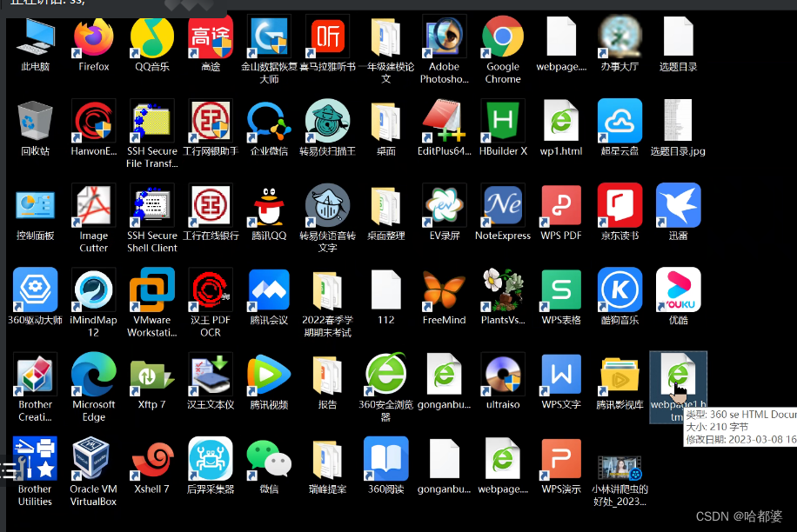Select the 办事大厅 shortcut icon
Screen dimensions: 797x532
[620, 37]
